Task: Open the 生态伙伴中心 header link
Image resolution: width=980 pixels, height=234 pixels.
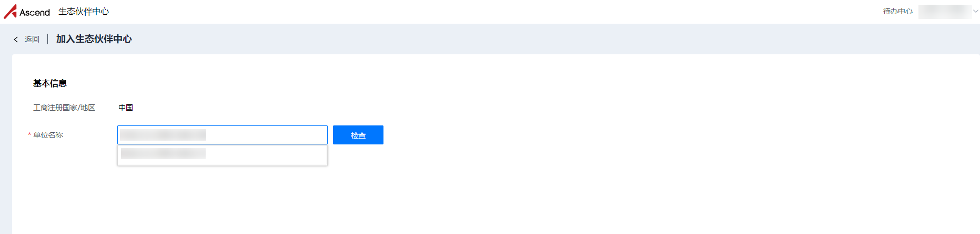Action: pos(84,12)
